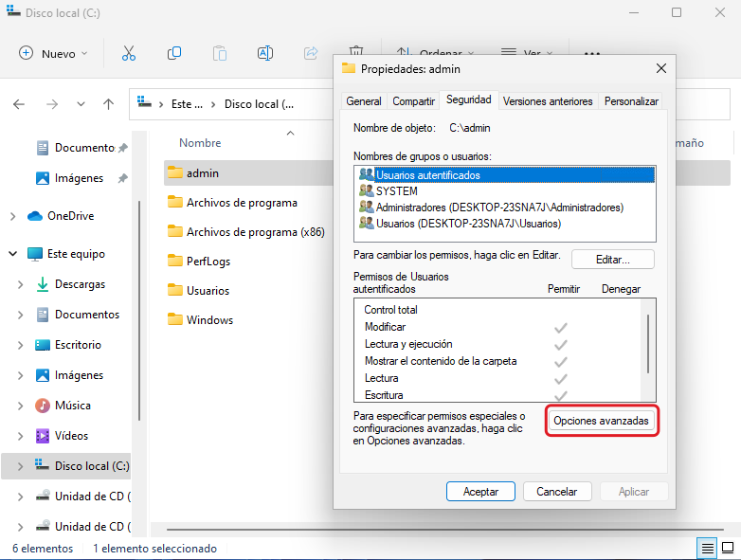Click the Editar button
This screenshot has width=741, height=560.
pyautogui.click(x=612, y=259)
